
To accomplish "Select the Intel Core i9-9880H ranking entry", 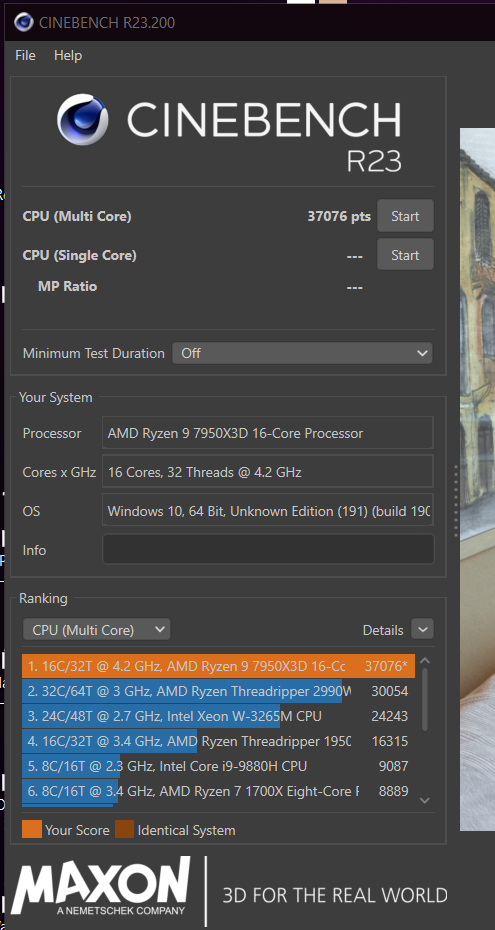I will 218,766.
